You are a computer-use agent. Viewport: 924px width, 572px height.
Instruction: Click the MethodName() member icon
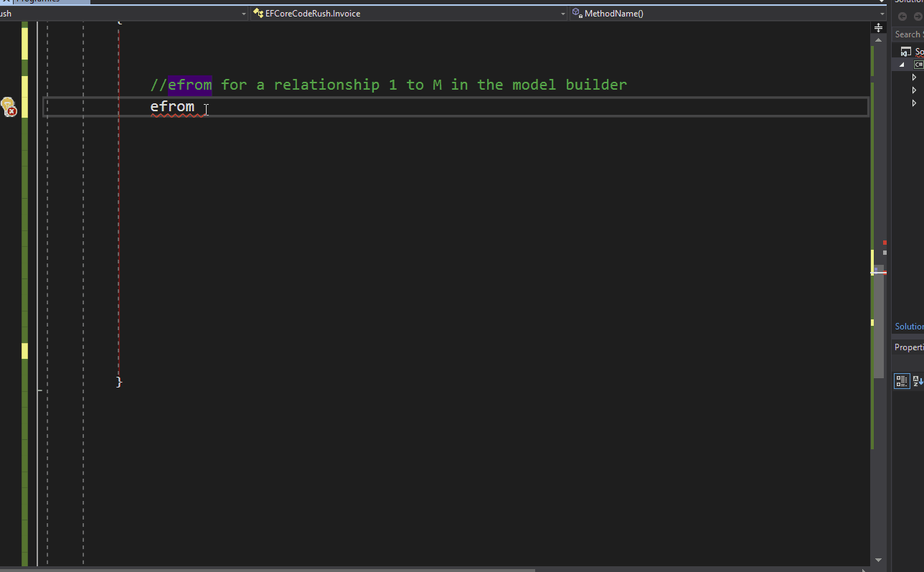click(577, 13)
